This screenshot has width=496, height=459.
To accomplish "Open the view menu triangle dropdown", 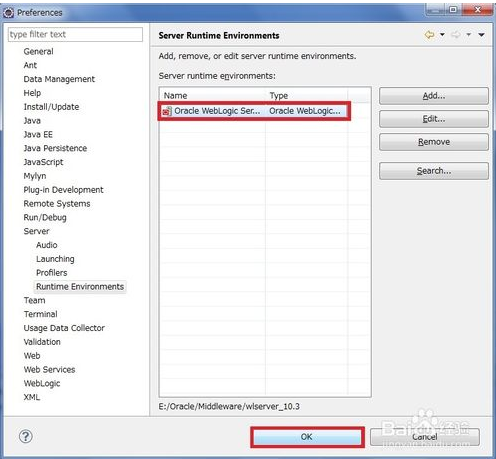I will (x=481, y=35).
